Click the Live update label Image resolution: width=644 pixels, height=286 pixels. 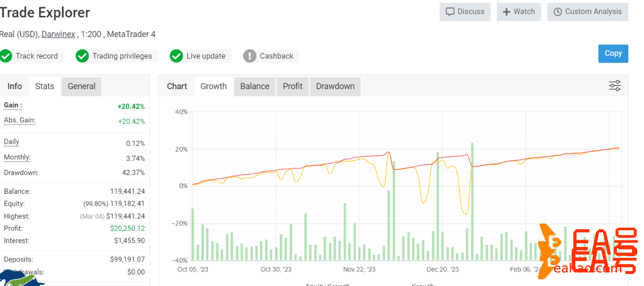pyautogui.click(x=206, y=56)
